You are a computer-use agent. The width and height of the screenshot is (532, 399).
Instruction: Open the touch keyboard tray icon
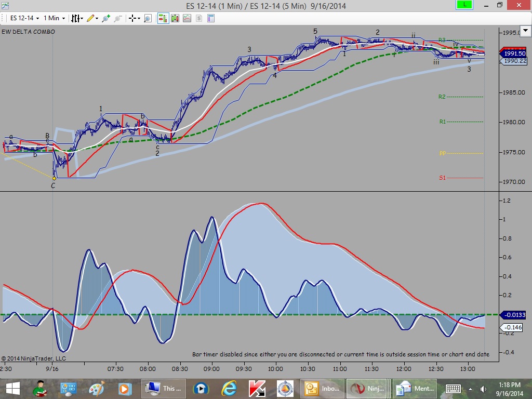tap(453, 389)
